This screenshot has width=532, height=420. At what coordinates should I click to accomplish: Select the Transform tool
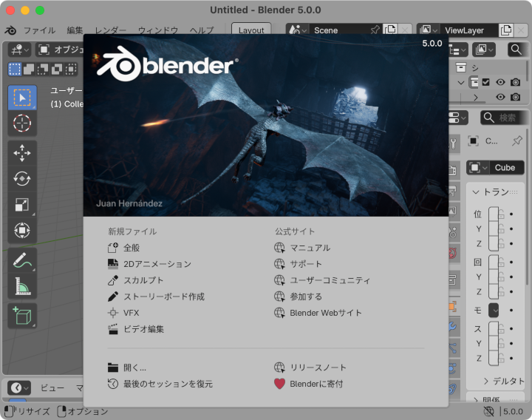click(22, 231)
